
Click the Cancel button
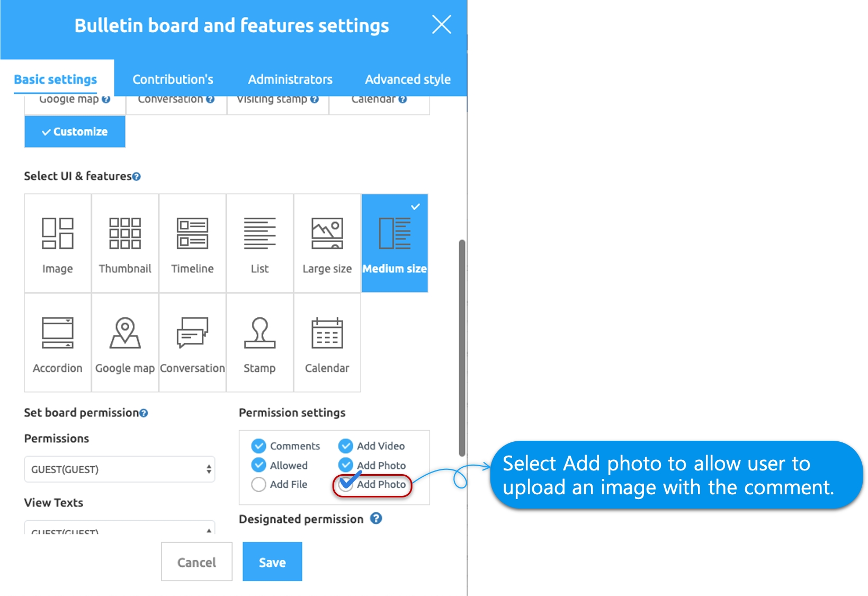pos(196,562)
